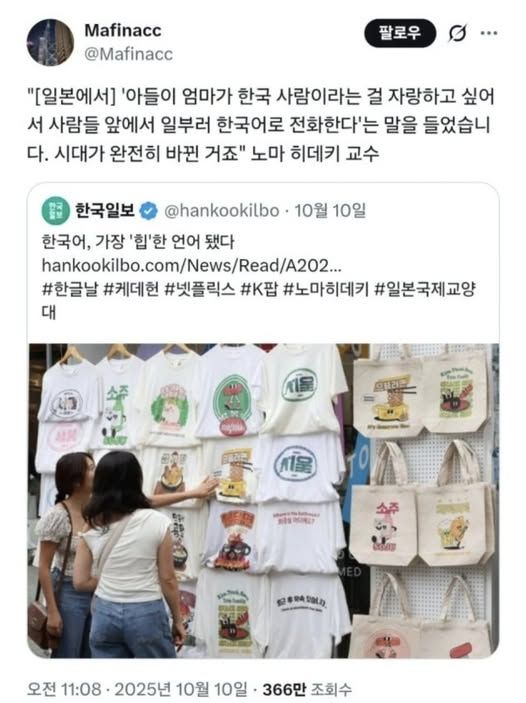Click the 팔로우 follow button

pos(400,33)
